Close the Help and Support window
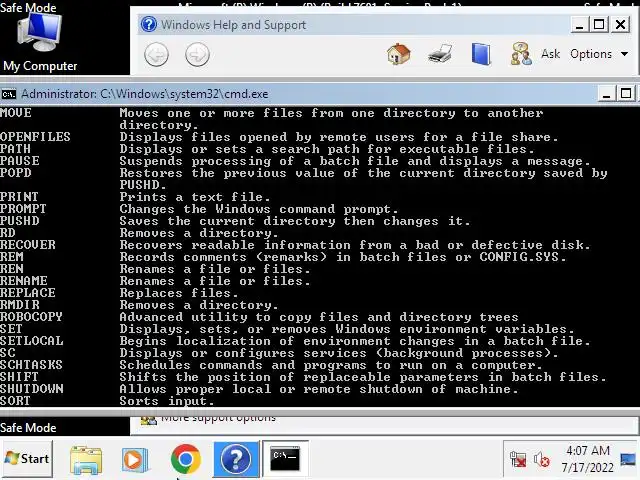 pos(620,24)
